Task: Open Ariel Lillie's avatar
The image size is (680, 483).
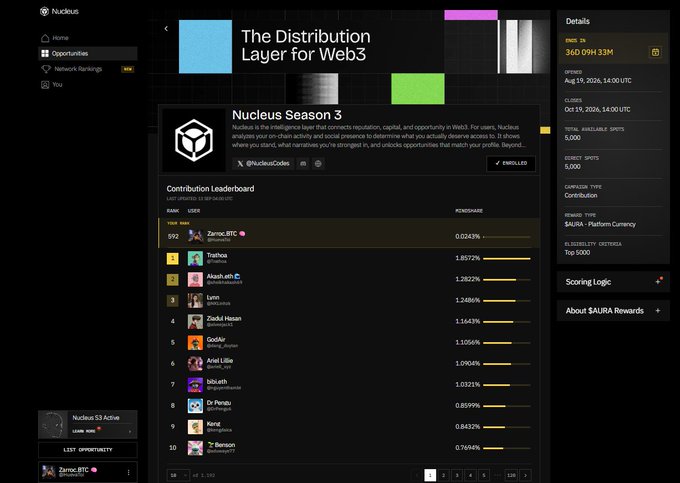Action: (195, 364)
